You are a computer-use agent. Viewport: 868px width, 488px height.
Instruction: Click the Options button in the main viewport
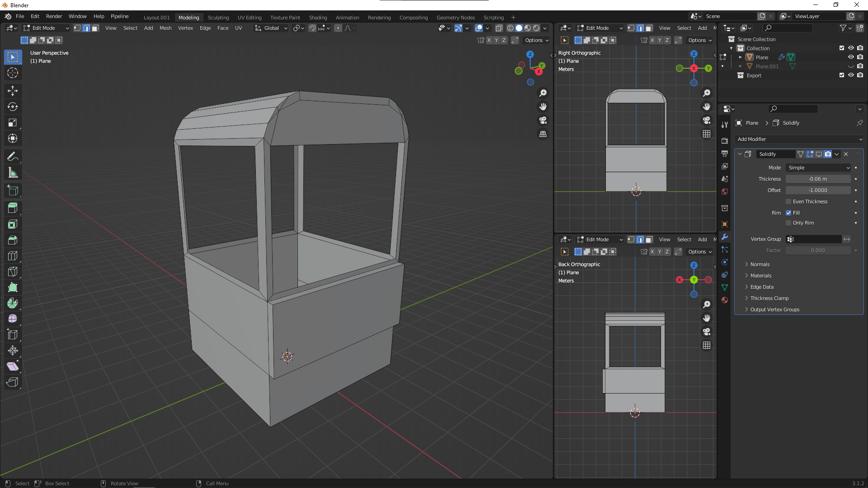(x=537, y=40)
